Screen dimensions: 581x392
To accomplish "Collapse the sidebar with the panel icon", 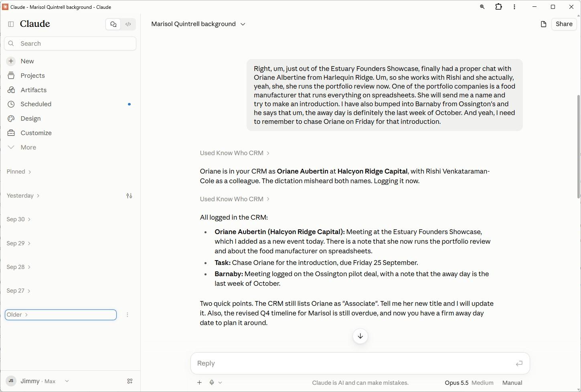I will (x=11, y=24).
